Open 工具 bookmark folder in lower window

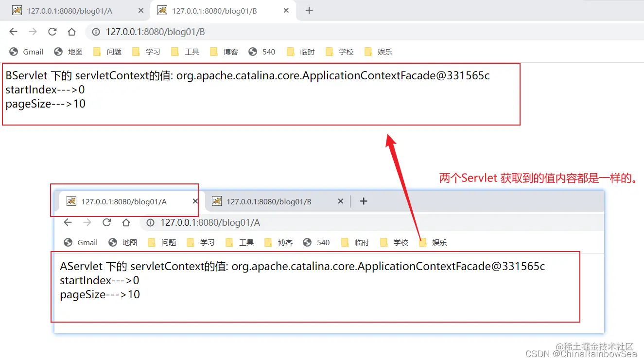coord(239,242)
